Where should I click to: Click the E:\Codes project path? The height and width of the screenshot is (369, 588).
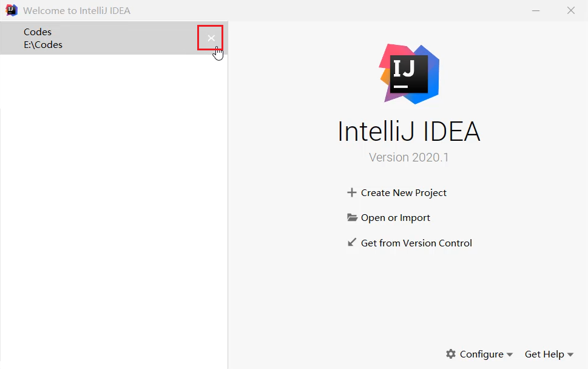pyautogui.click(x=43, y=44)
